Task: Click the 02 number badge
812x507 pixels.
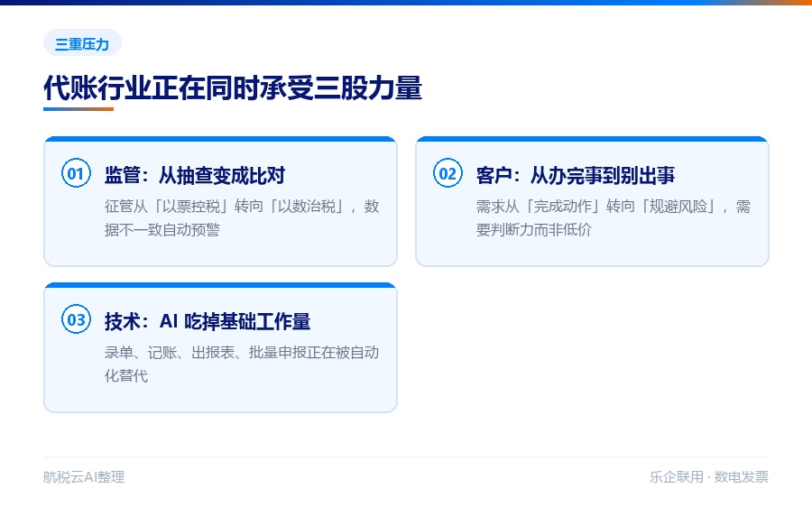Action: [x=448, y=173]
